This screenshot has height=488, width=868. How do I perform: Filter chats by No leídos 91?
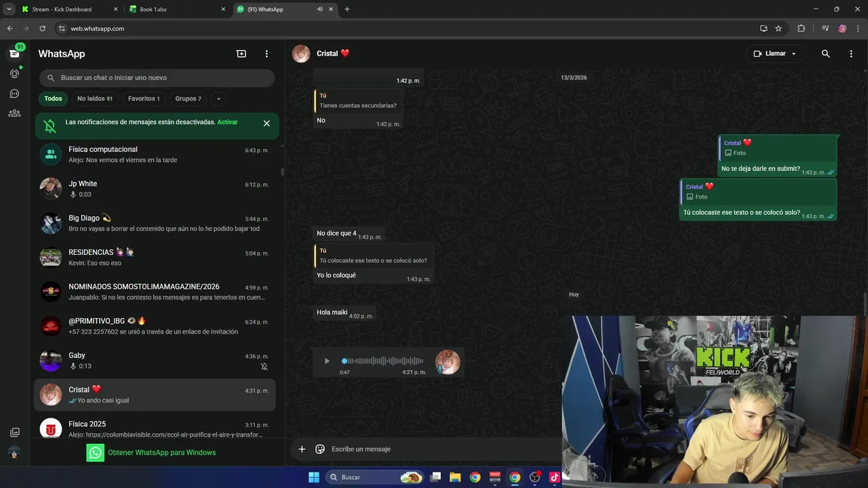[x=95, y=98]
